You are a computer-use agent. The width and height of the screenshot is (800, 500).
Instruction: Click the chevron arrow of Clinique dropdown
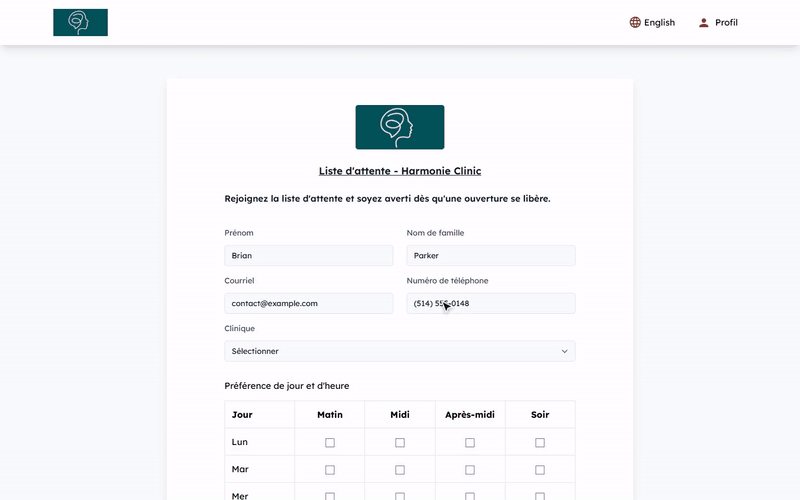click(x=564, y=352)
